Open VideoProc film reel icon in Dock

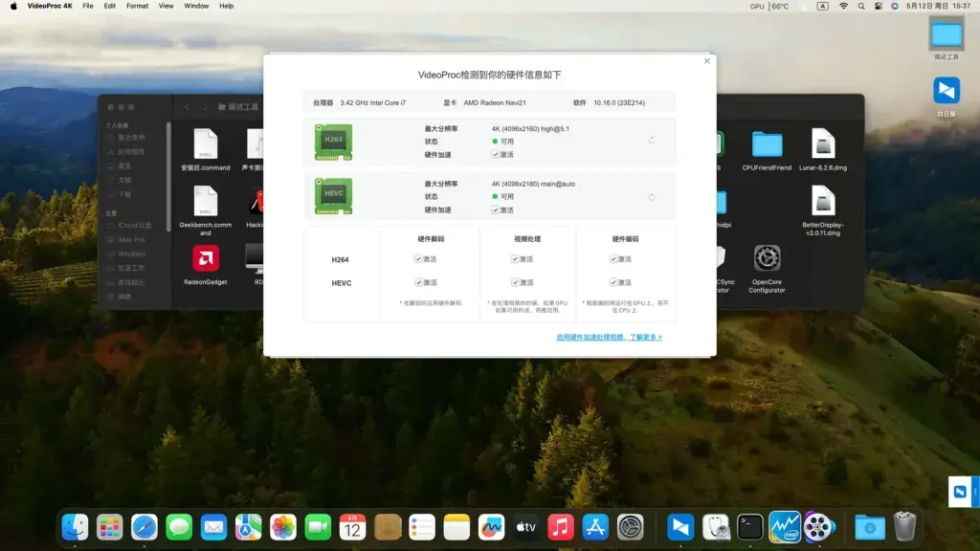coord(819,527)
